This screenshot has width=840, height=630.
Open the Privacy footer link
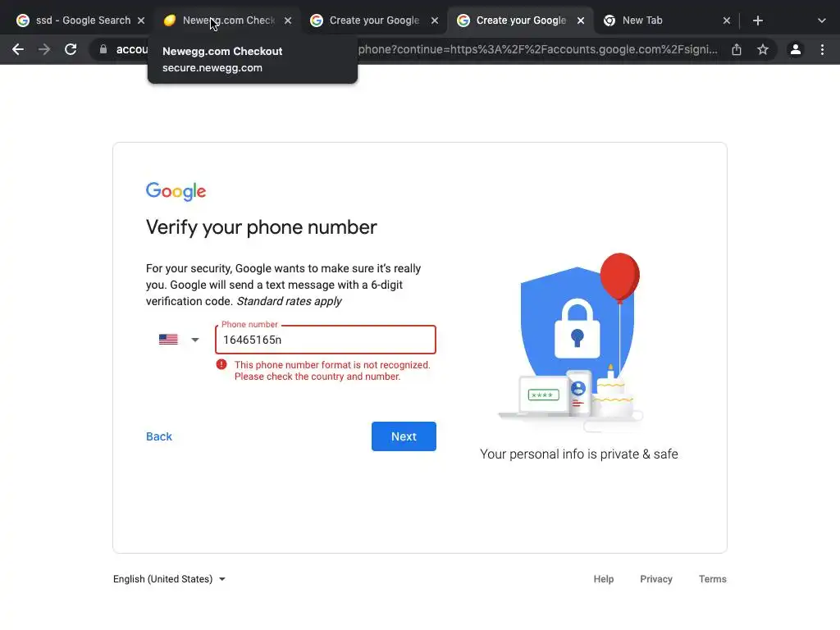click(655, 579)
